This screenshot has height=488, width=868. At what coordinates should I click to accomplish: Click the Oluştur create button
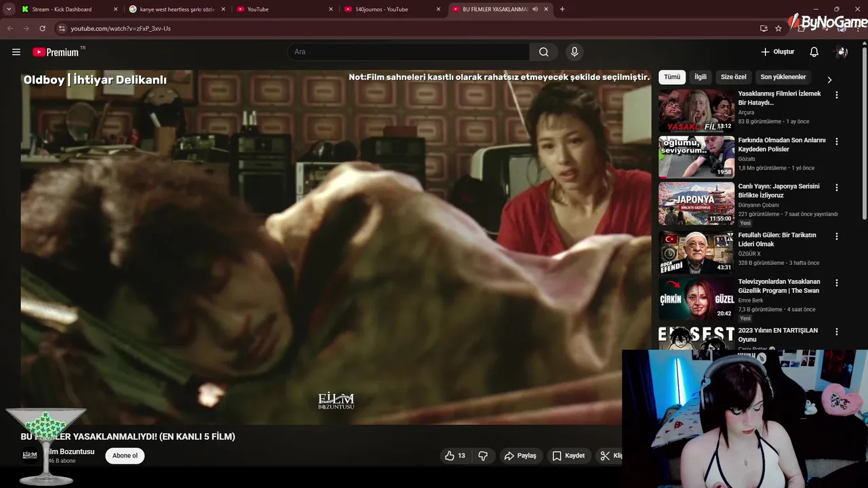[778, 52]
